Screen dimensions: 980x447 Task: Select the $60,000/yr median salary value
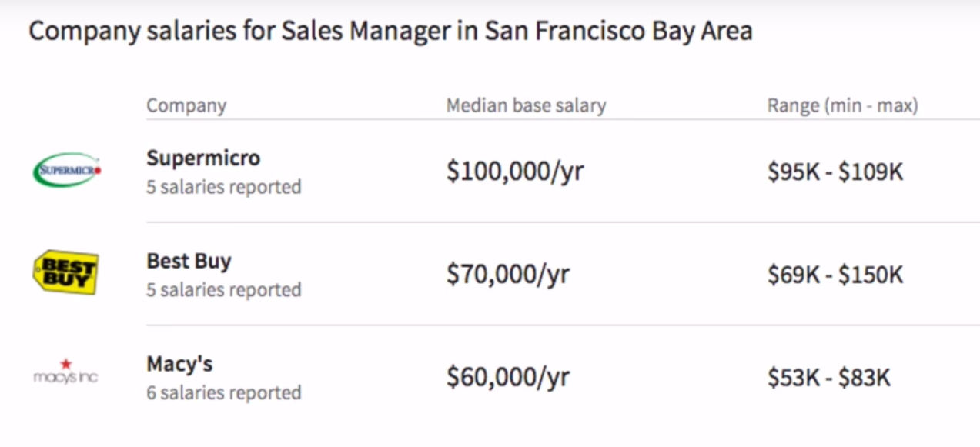507,378
